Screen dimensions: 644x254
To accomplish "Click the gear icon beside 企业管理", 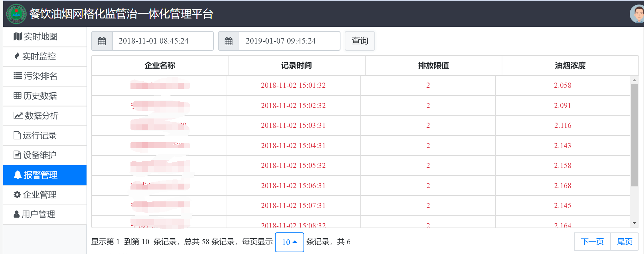I will [17, 195].
